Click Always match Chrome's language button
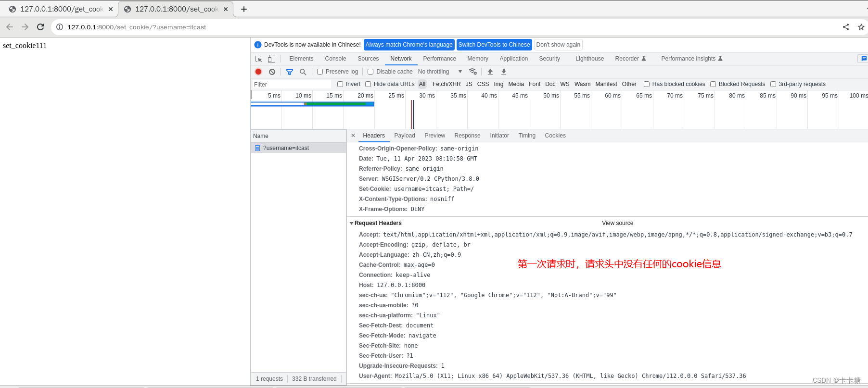Screen dimensions: 868x388 [x=409, y=45]
